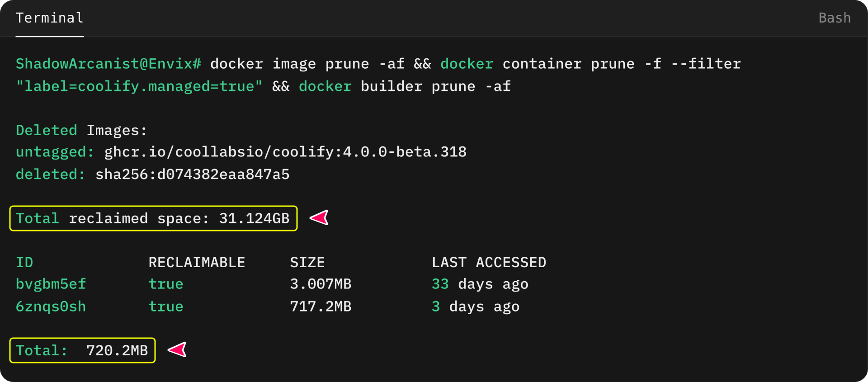This screenshot has height=382, width=868.
Task: Click the sha256 deleted hash
Action: [193, 174]
